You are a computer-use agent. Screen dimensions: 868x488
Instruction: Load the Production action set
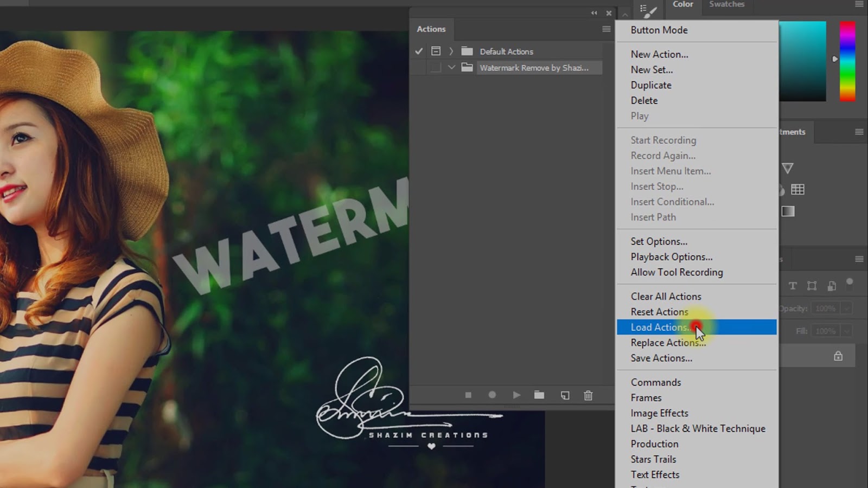(697, 444)
